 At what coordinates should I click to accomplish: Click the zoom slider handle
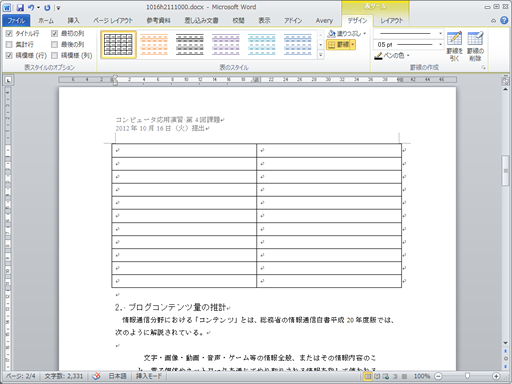coord(467,376)
